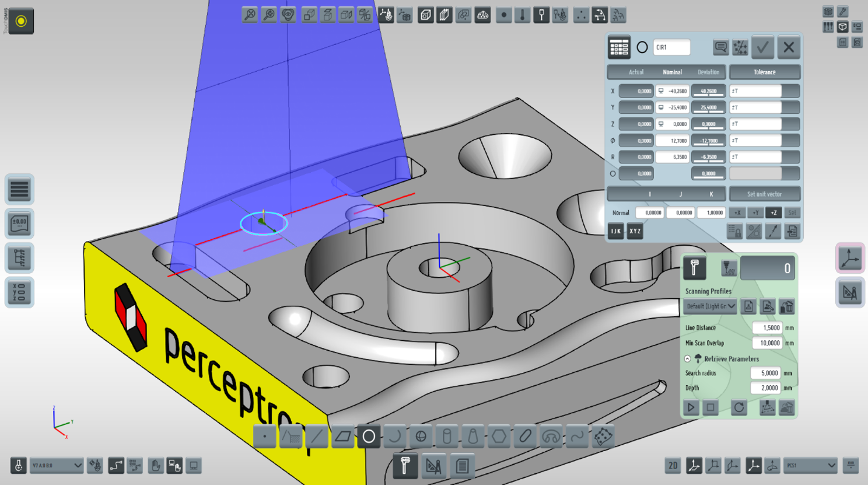Click the K normal value 1,00000
868x485 pixels.
coord(711,213)
